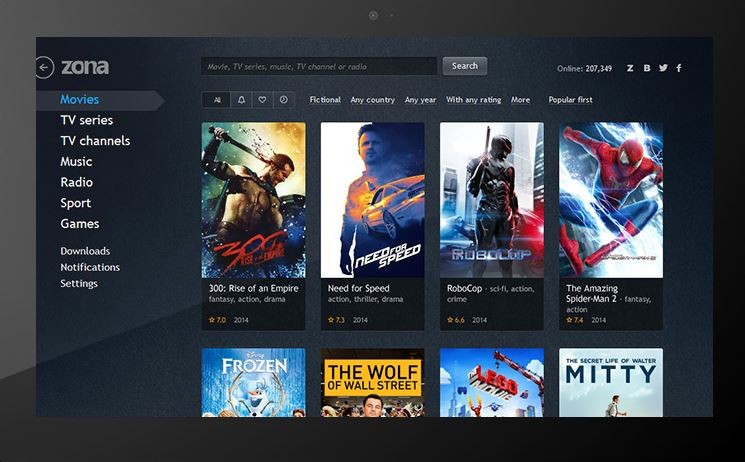Click the back arrow button
Screen dimensions: 745x462
click(x=44, y=67)
